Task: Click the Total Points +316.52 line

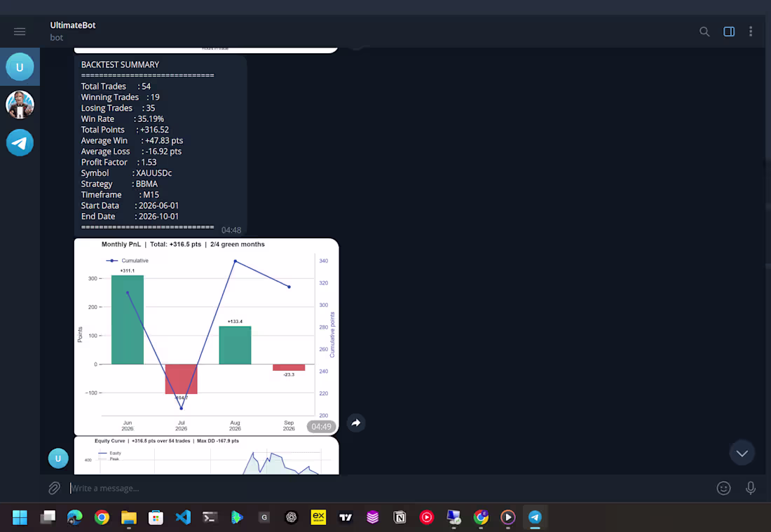Action: [x=125, y=130]
